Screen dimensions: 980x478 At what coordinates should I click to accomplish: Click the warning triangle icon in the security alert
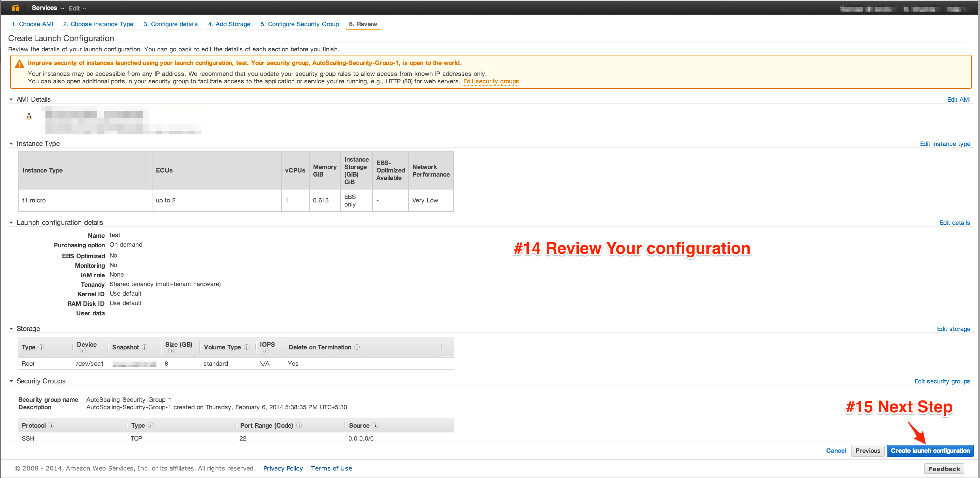point(19,64)
